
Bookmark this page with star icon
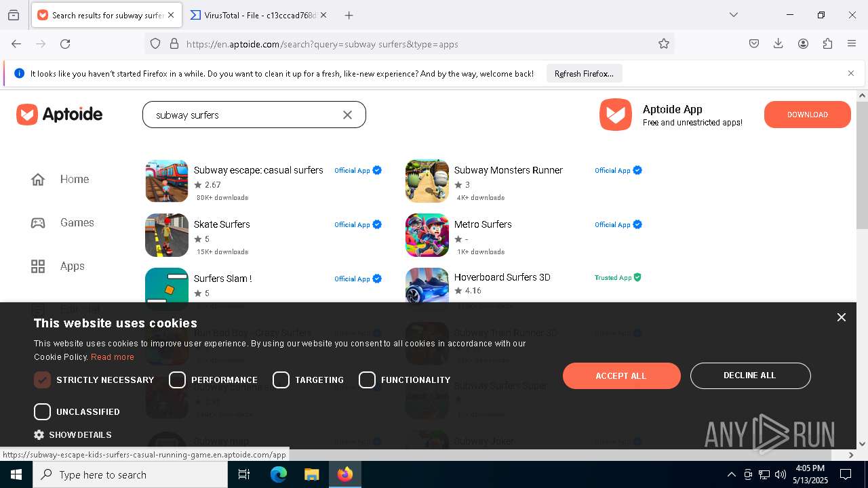click(x=664, y=44)
